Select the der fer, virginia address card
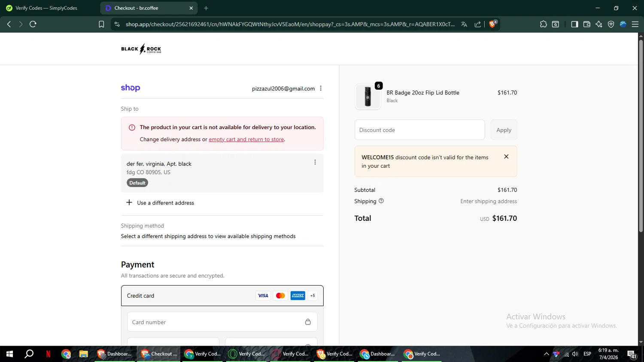The image size is (644, 362). [222, 173]
